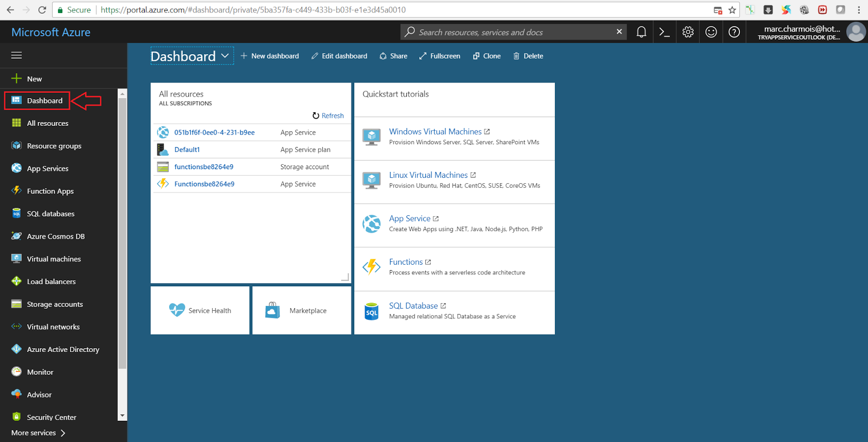Click the icon beside Functionsbe8264e9 App Service
Screen dimensions: 868x442
coord(163,184)
